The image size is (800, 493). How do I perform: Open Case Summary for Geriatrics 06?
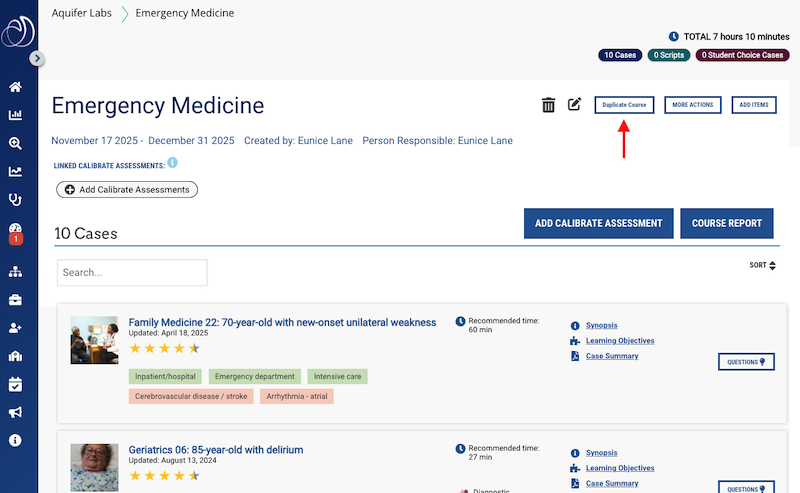click(x=612, y=483)
